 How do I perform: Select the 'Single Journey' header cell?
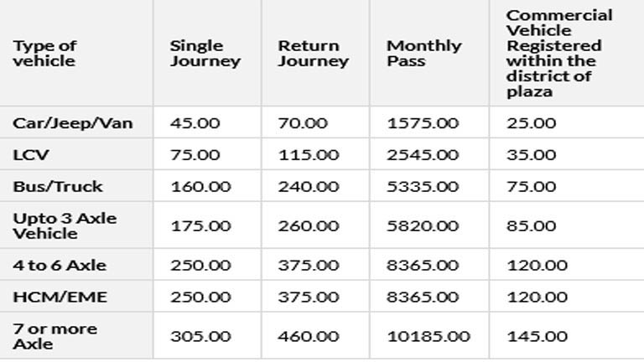(x=205, y=54)
